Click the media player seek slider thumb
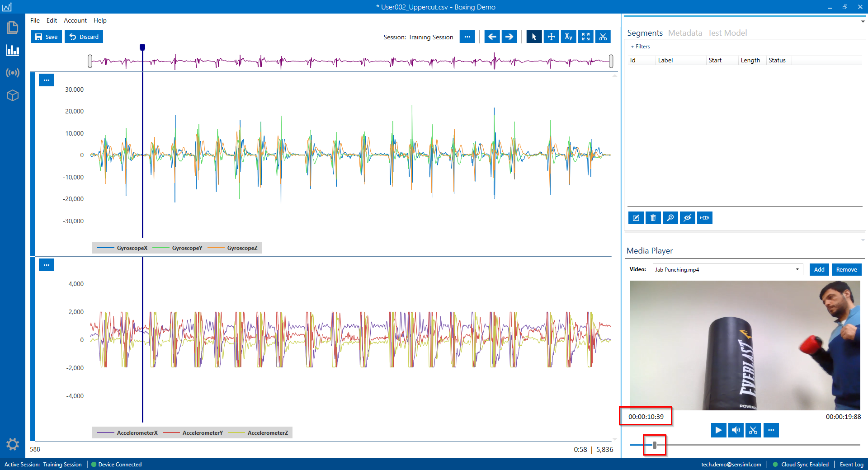 click(x=655, y=445)
